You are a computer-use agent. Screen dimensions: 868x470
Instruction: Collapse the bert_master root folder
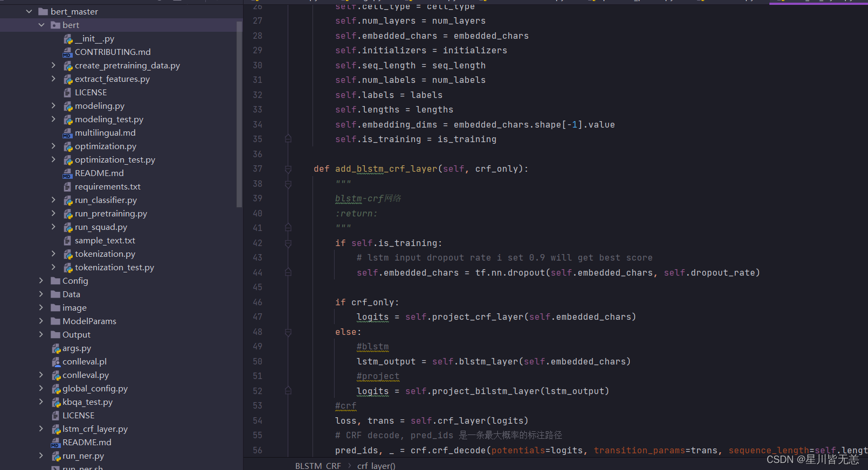pyautogui.click(x=29, y=11)
